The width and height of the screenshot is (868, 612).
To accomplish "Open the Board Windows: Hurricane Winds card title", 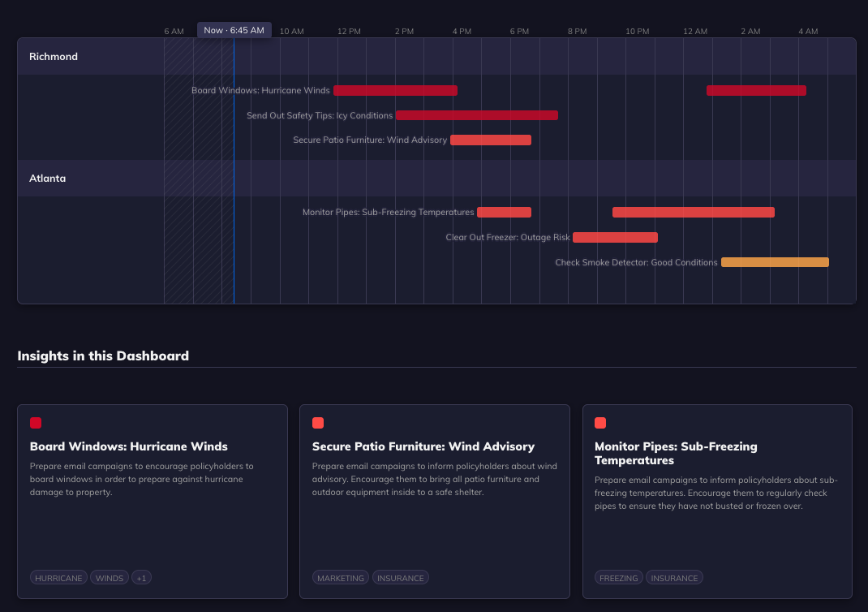I will pos(128,446).
